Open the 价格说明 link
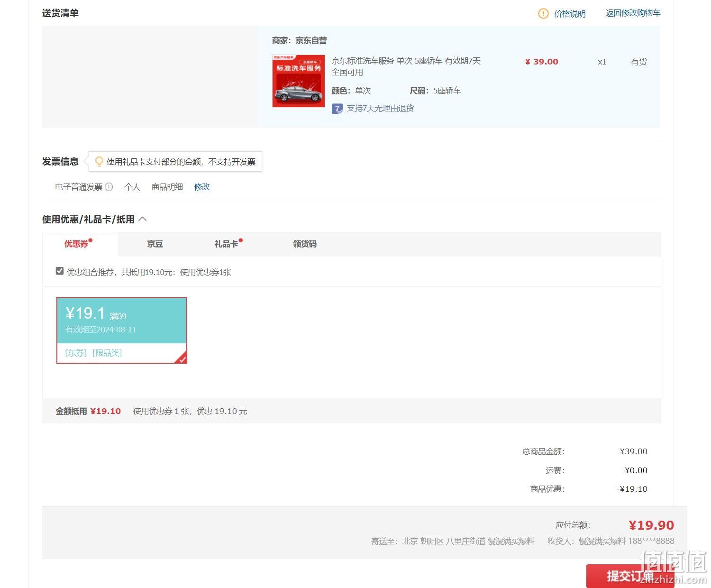711x588 pixels. pos(570,14)
